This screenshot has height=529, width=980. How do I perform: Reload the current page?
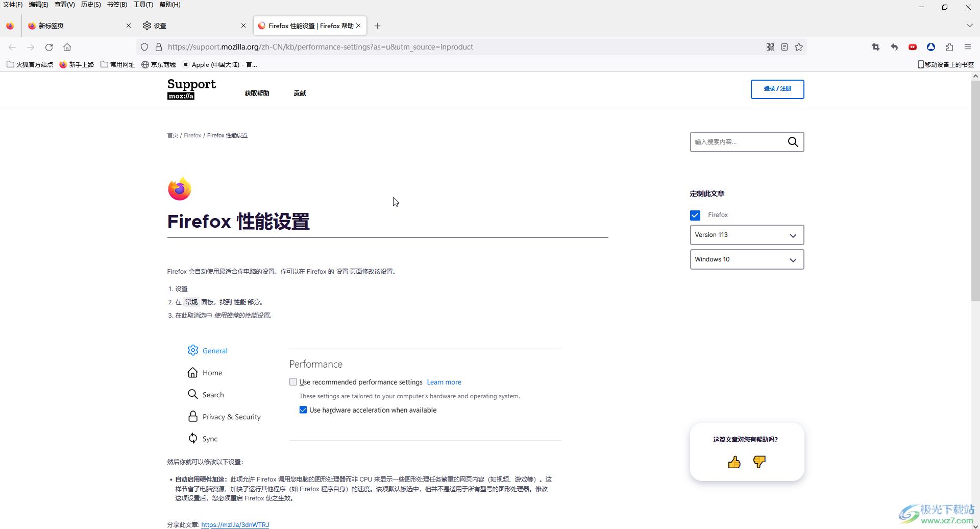click(49, 47)
